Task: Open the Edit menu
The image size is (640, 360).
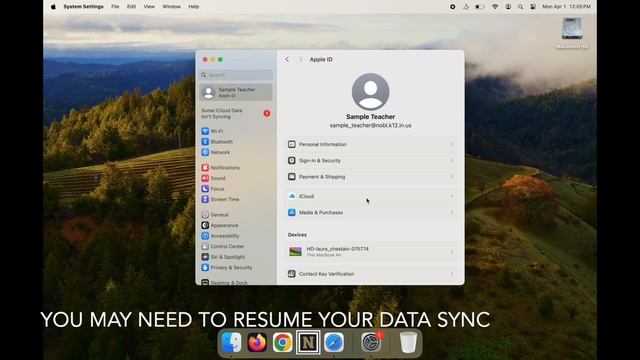Action: click(x=131, y=7)
